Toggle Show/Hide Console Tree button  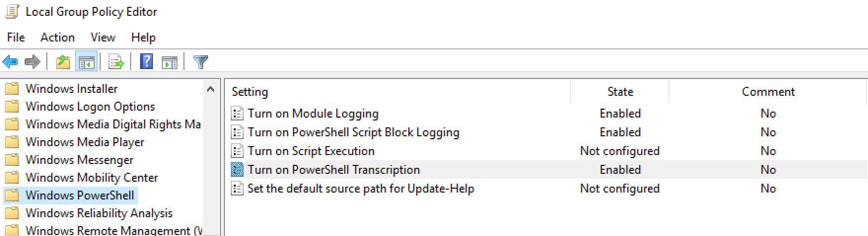tap(86, 62)
